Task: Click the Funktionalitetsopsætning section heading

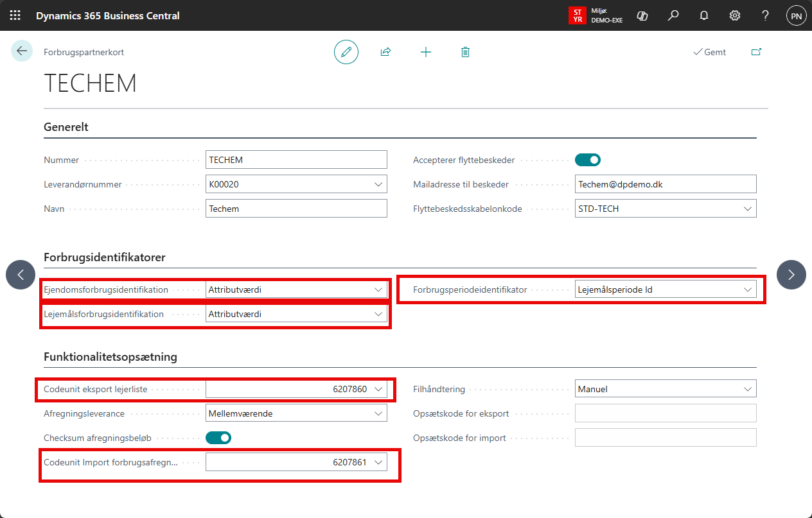Action: 110,356
